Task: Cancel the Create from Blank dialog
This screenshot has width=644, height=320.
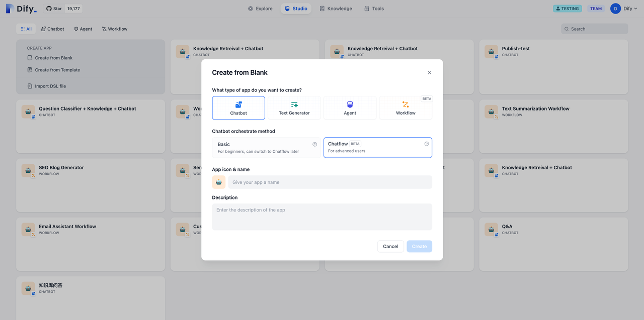Action: pyautogui.click(x=390, y=246)
